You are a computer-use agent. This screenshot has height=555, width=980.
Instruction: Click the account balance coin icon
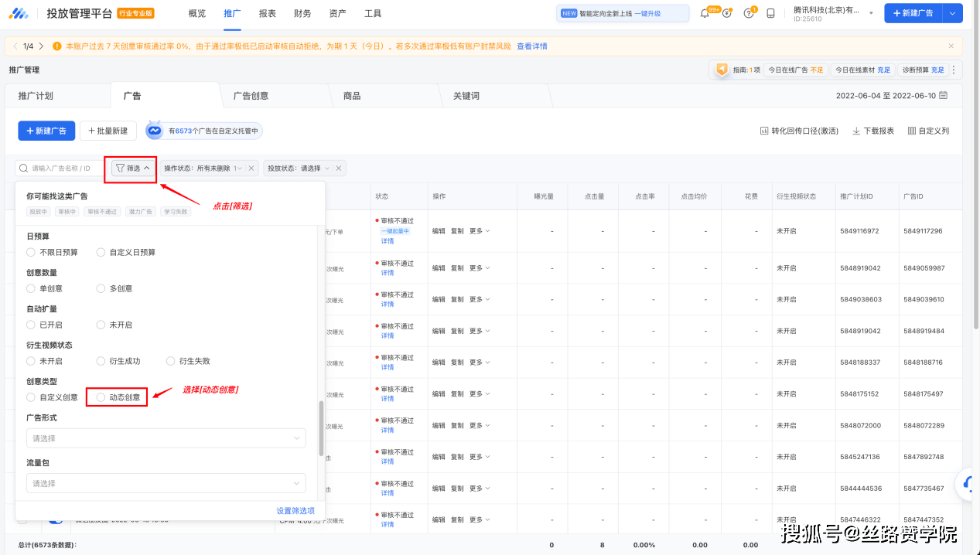click(726, 14)
